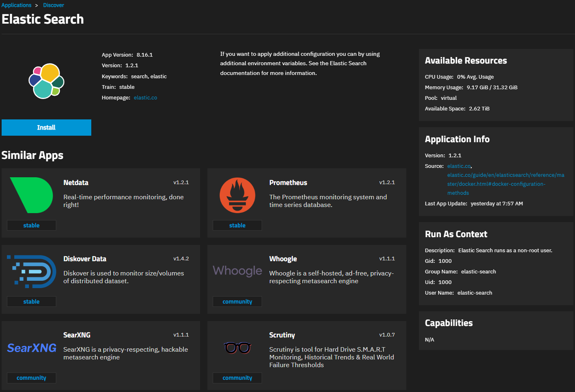575x392 pixels.
Task: Click the stable badge on Netdata
Action: (x=31, y=225)
